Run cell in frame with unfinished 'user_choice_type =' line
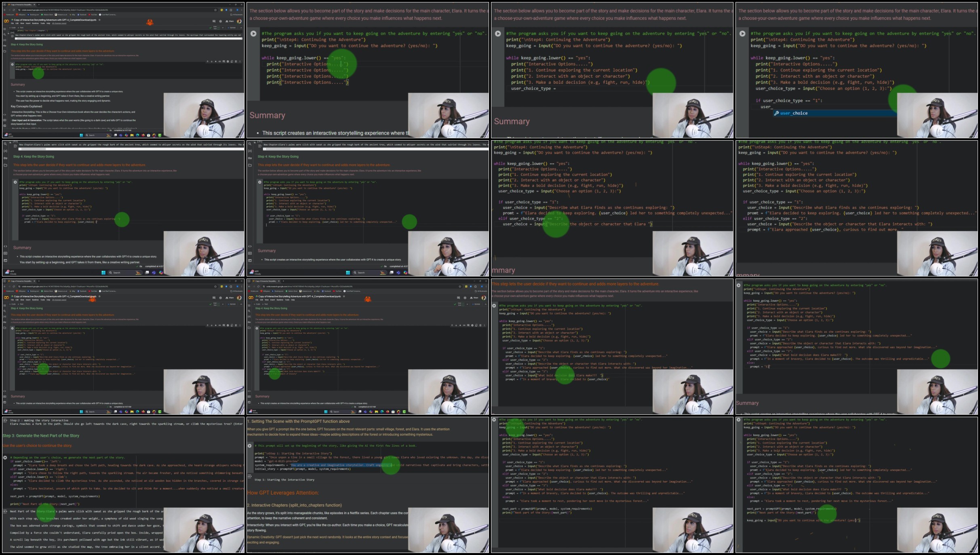Image resolution: width=980 pixels, height=555 pixels. [498, 34]
